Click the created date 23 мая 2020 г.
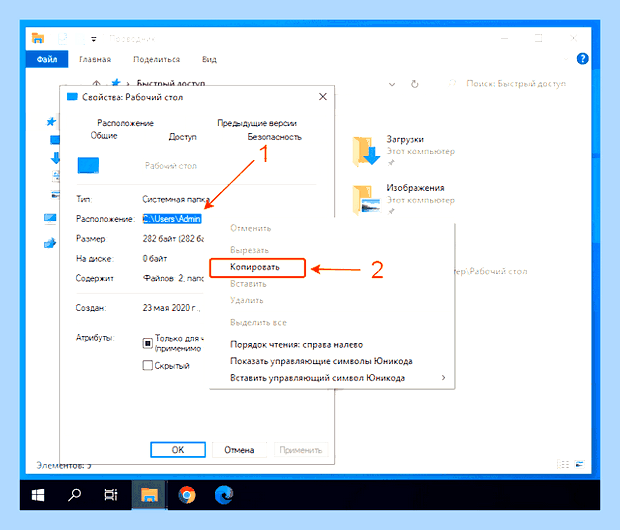This screenshot has height=530, width=620. coord(171,308)
